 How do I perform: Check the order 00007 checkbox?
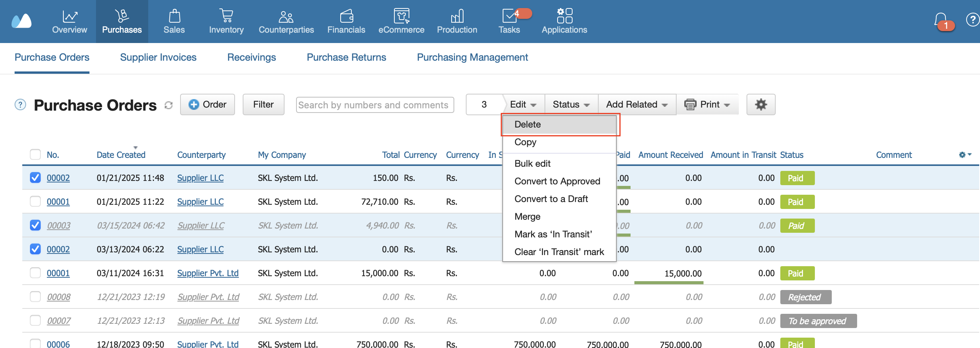35,320
